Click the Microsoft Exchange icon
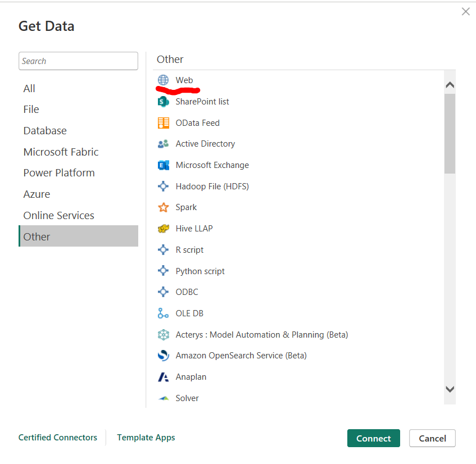The image size is (476, 464). tap(164, 165)
